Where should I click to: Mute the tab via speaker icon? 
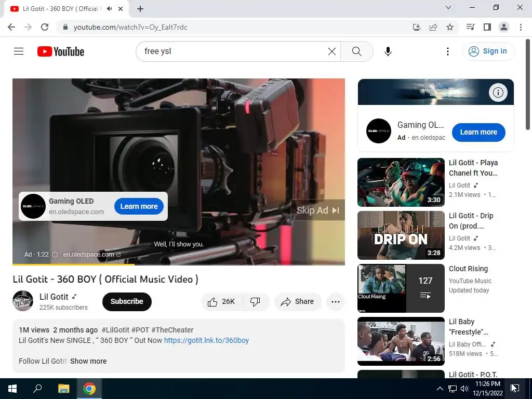point(109,9)
